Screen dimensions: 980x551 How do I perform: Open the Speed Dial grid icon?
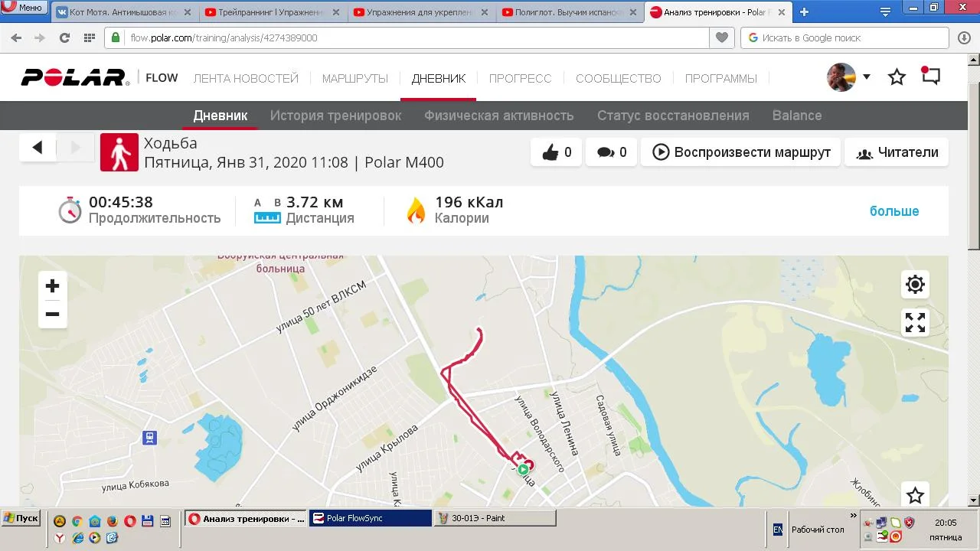coord(89,37)
